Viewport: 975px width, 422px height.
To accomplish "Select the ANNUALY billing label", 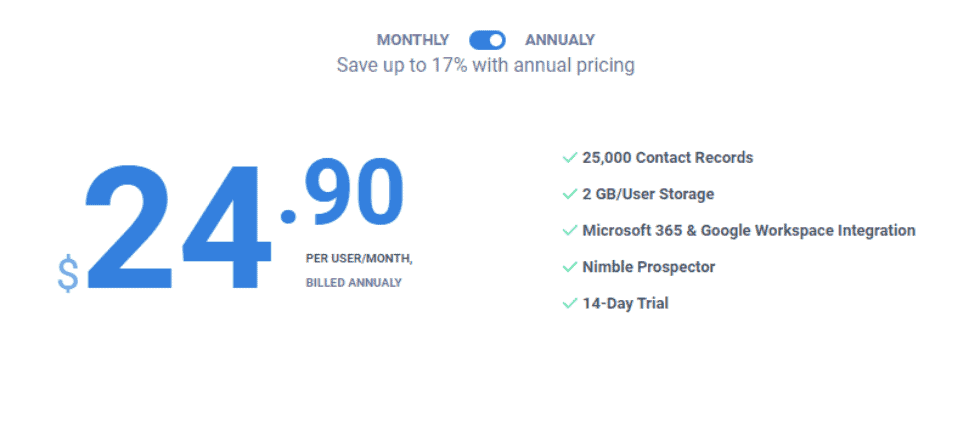I will click(x=560, y=40).
